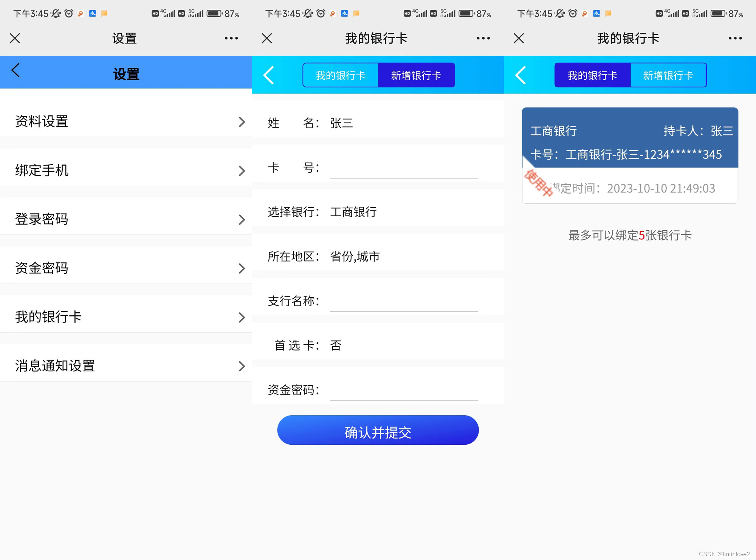Image resolution: width=756 pixels, height=560 pixels.
Task: Tap the key icon in the status bar
Action: 80,14
